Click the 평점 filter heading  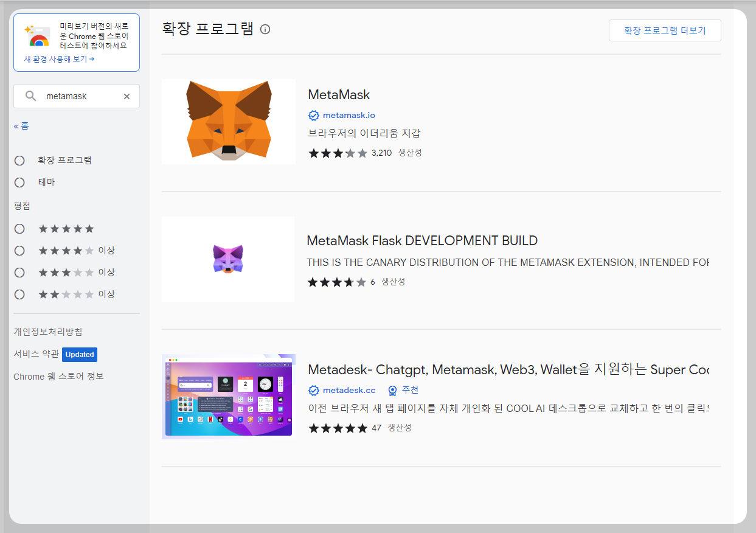[22, 206]
